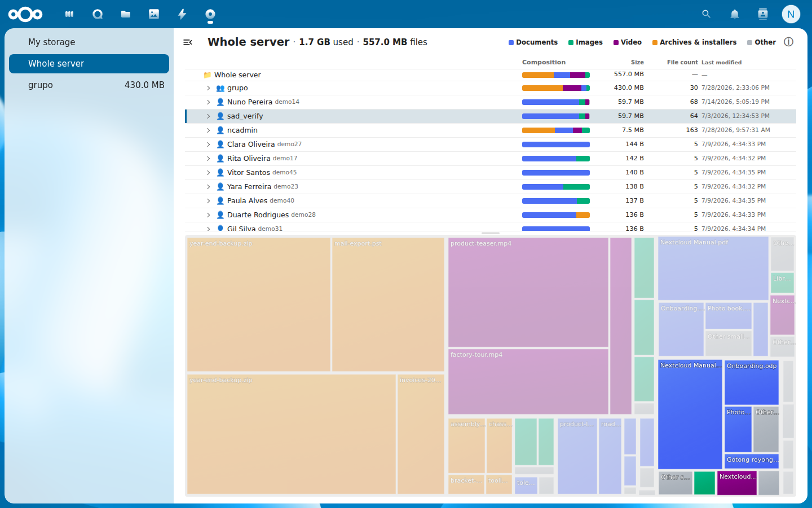Image resolution: width=812 pixels, height=508 pixels.
Task: Click the user icon beside Rita Oliveira
Action: (x=220, y=159)
